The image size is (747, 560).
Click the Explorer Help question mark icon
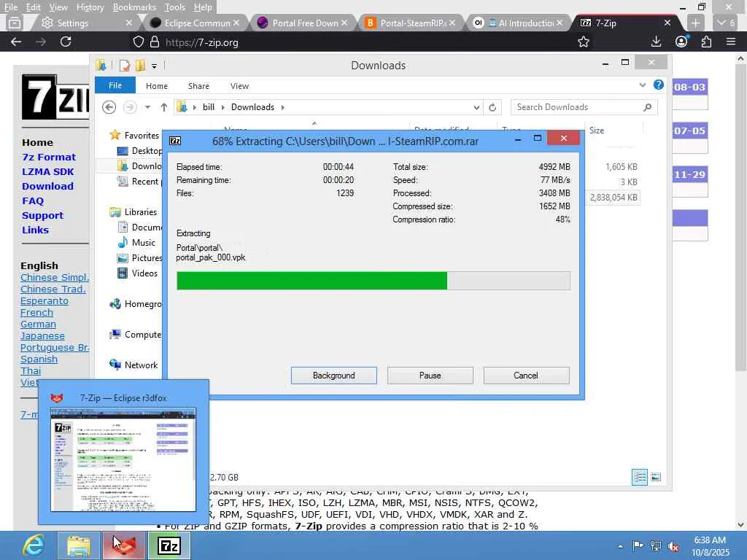[x=659, y=85]
